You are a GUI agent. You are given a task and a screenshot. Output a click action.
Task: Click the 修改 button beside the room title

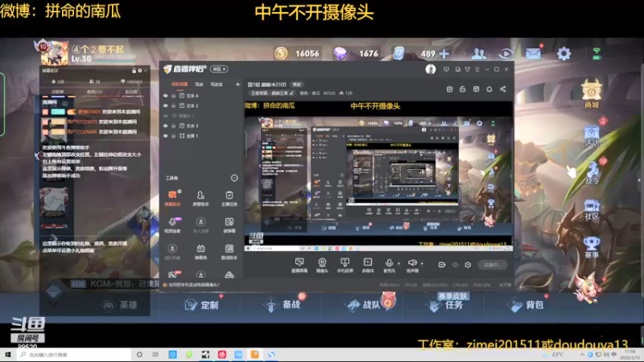[297, 84]
